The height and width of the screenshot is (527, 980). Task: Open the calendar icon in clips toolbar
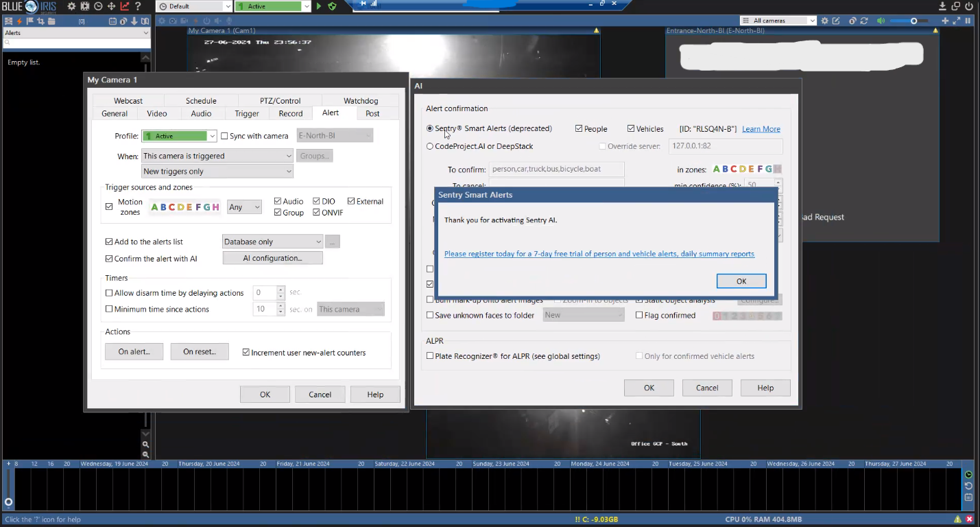click(112, 21)
